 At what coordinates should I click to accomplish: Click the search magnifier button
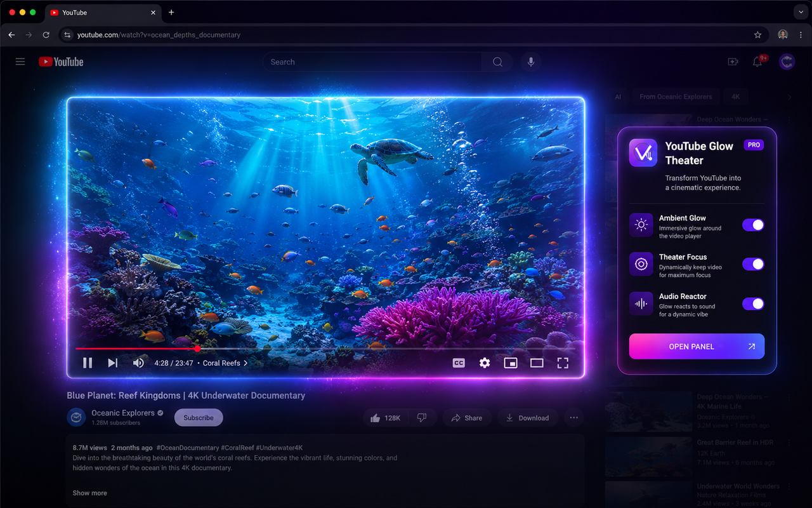pos(498,62)
